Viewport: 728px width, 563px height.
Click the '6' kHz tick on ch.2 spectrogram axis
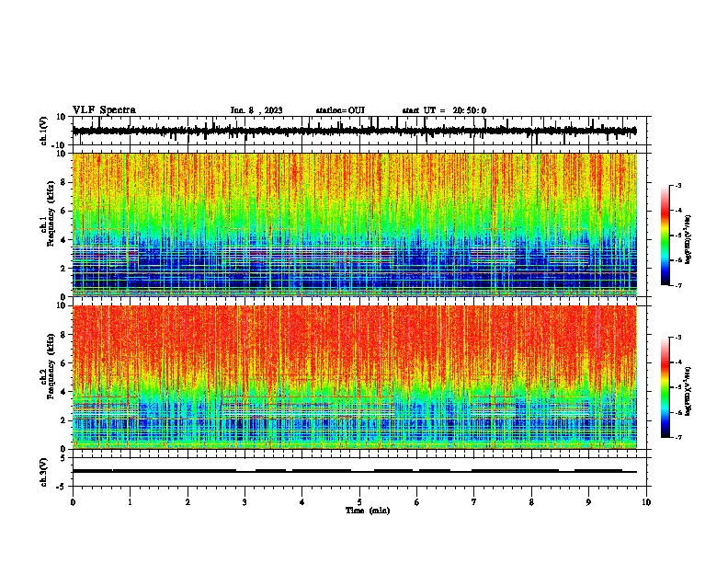point(63,362)
